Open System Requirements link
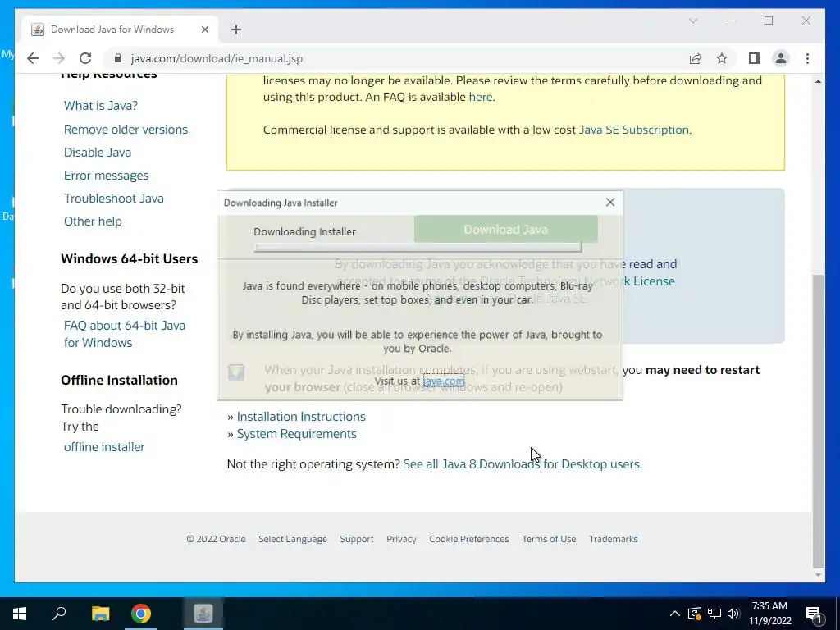 [296, 433]
